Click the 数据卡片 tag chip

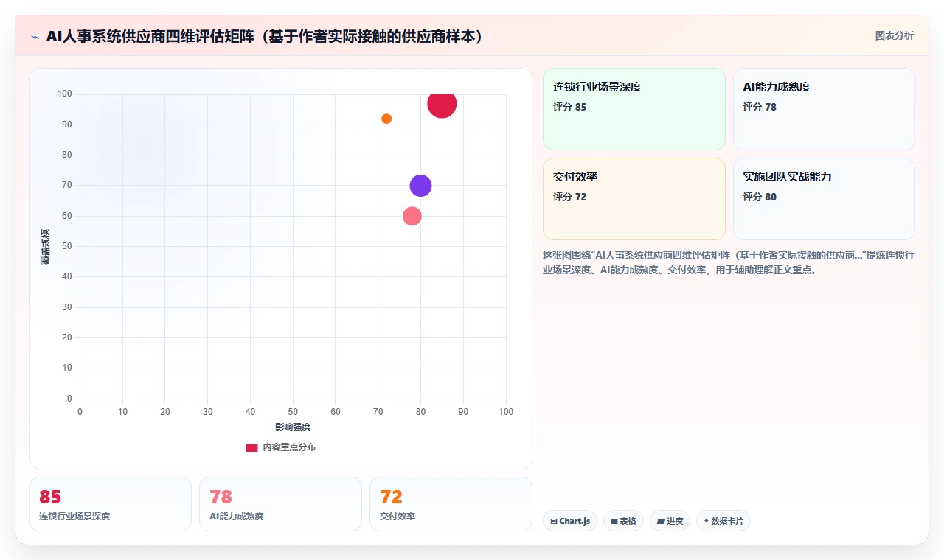coord(723,521)
